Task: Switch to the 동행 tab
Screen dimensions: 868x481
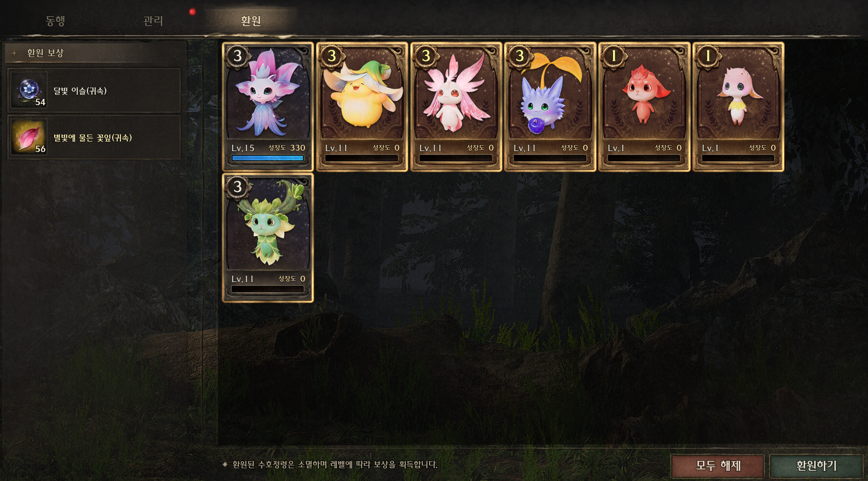Action: 55,21
